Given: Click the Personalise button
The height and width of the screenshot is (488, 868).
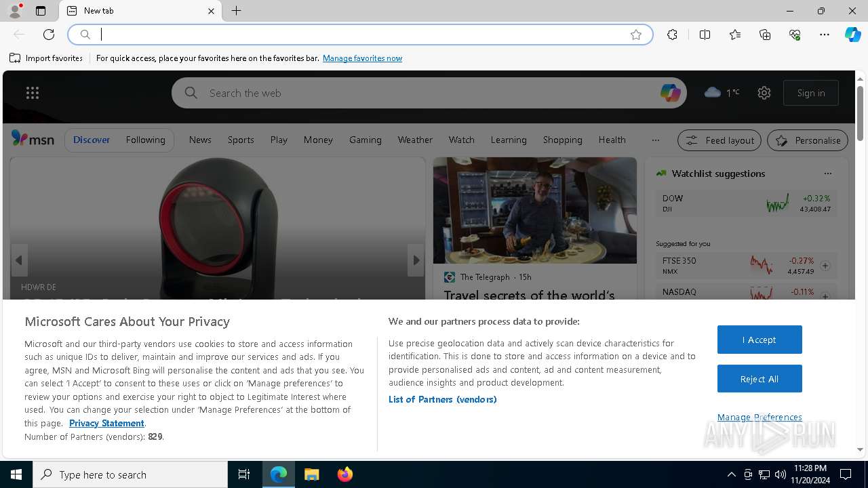Looking at the screenshot, I should click(808, 140).
